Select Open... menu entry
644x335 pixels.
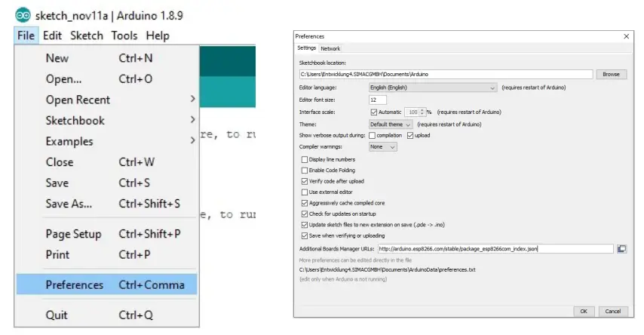click(107, 78)
